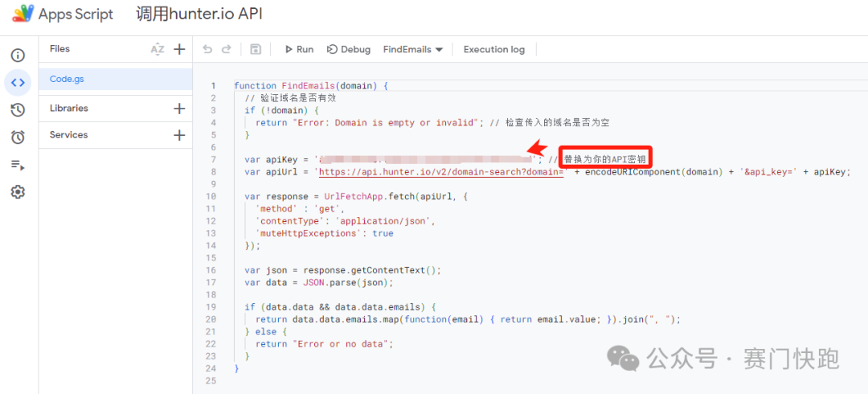This screenshot has height=394, width=868.
Task: Sort files alphabetically with AZ icon
Action: click(158, 49)
